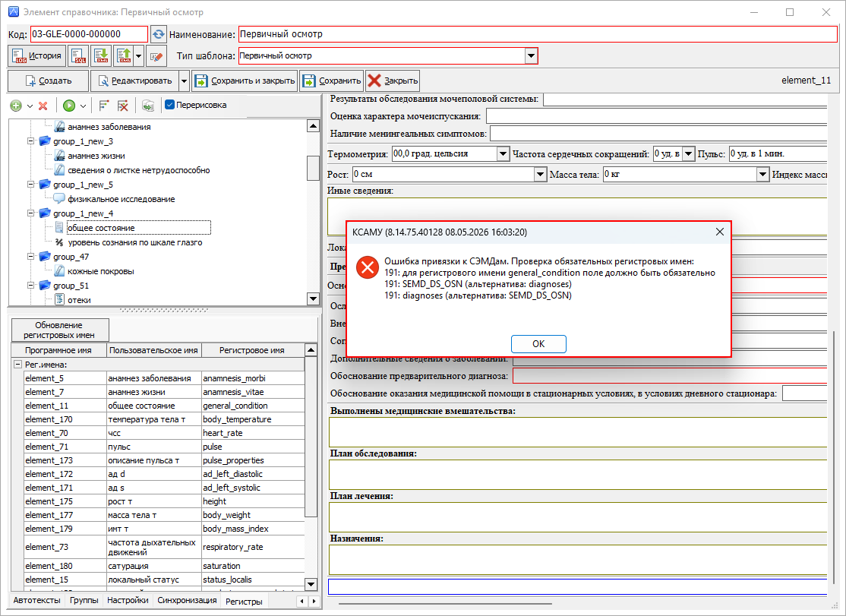This screenshot has height=616, width=846.
Task: Select 'кожные покровы' tree item
Action: click(101, 271)
